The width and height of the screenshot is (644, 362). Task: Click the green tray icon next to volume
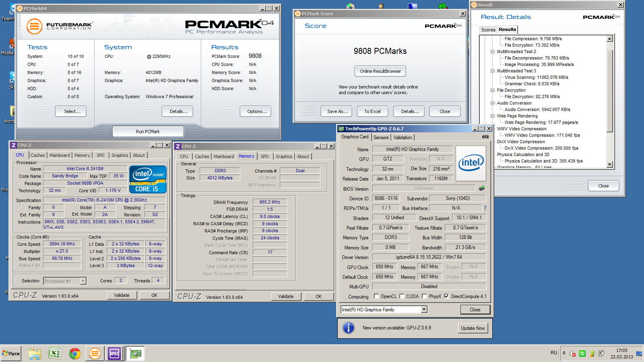[x=582, y=354]
